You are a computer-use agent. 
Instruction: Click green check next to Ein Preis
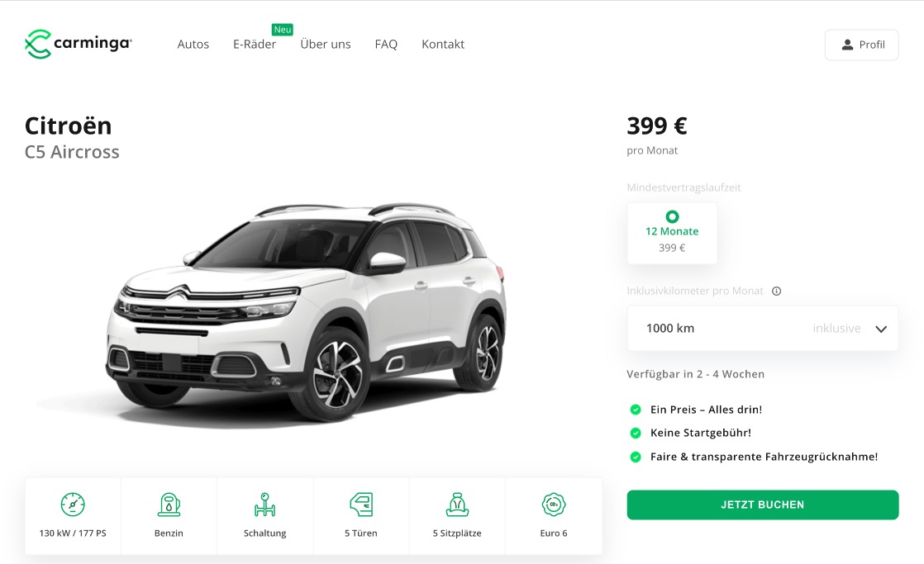click(x=636, y=410)
